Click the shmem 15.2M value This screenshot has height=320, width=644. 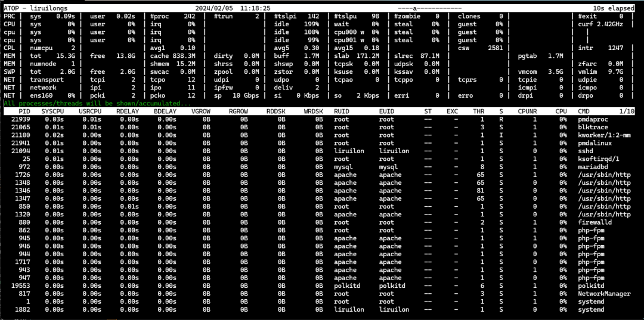click(x=172, y=64)
